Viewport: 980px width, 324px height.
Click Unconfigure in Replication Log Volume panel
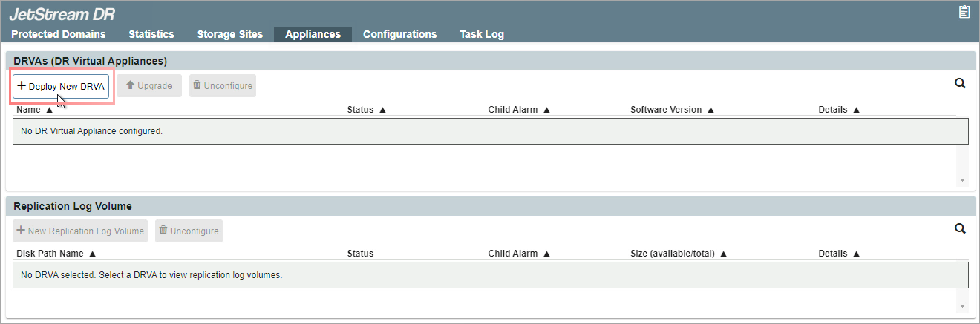(189, 231)
